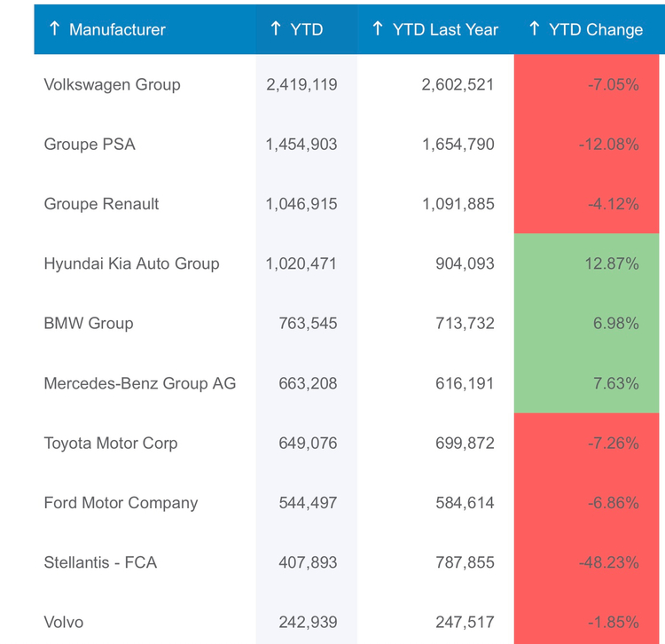Viewport: 665px width, 644px height.
Task: Select the Stellantis - FCA name
Action: (100, 562)
